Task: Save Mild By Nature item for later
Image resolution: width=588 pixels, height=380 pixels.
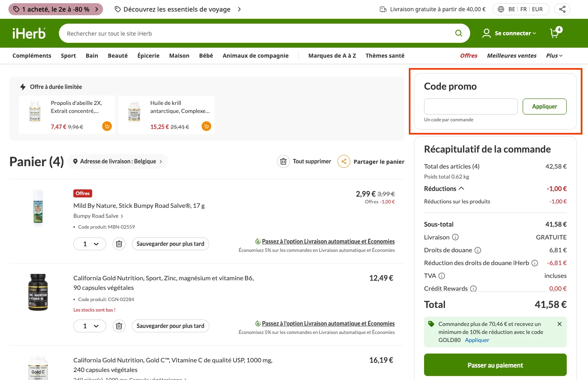Action: [x=170, y=244]
